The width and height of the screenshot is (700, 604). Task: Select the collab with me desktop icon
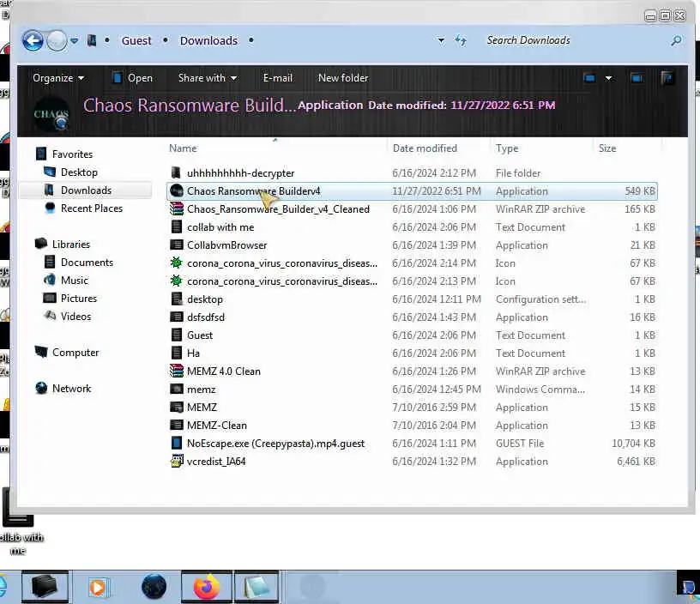pos(18,522)
